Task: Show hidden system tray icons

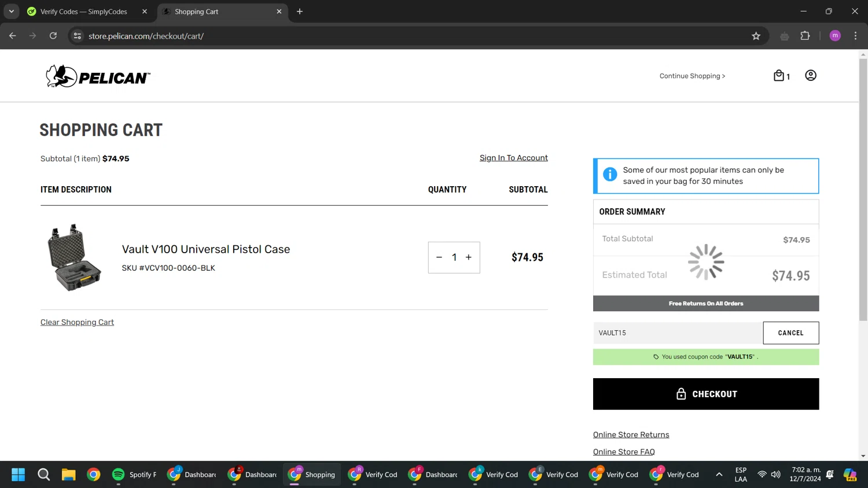Action: [x=719, y=475]
